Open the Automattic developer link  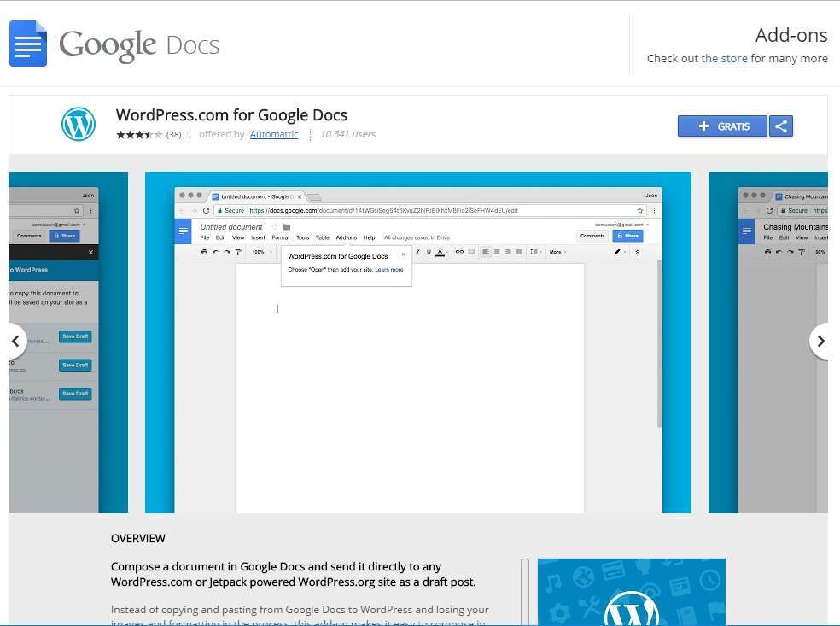tap(274, 135)
